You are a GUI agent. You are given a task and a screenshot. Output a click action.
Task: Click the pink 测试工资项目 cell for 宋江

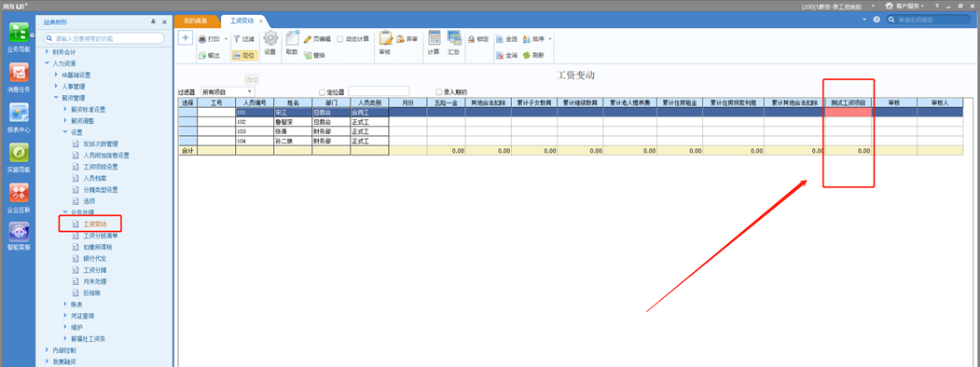849,113
